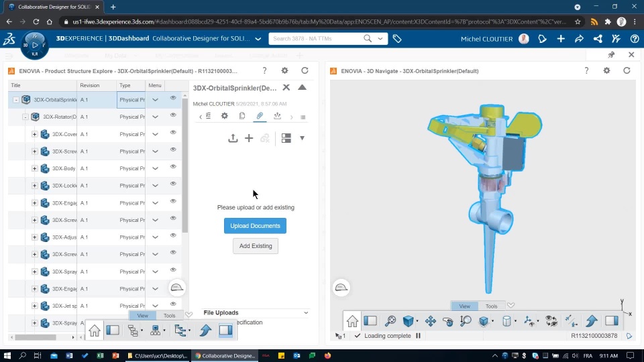Image resolution: width=644 pixels, height=362 pixels.
Task: Open the Help icon in top bar
Action: coord(635,39)
